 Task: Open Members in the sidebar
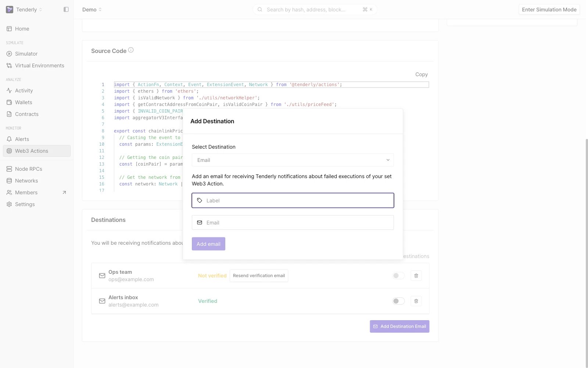(37, 192)
